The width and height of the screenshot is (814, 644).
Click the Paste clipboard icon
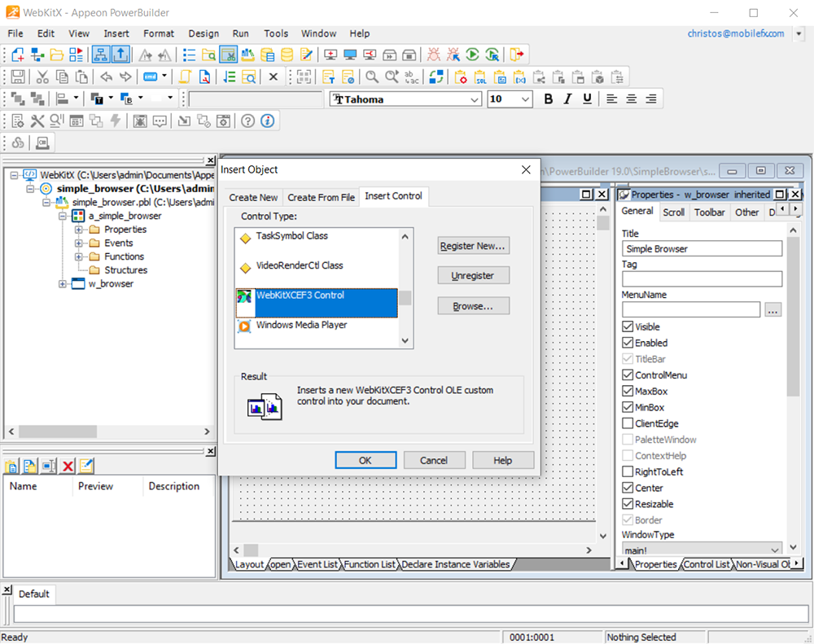click(81, 77)
